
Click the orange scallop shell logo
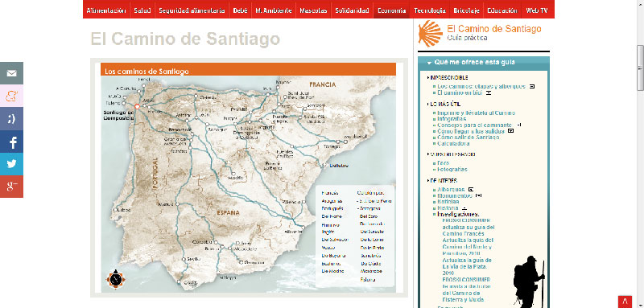(430, 33)
